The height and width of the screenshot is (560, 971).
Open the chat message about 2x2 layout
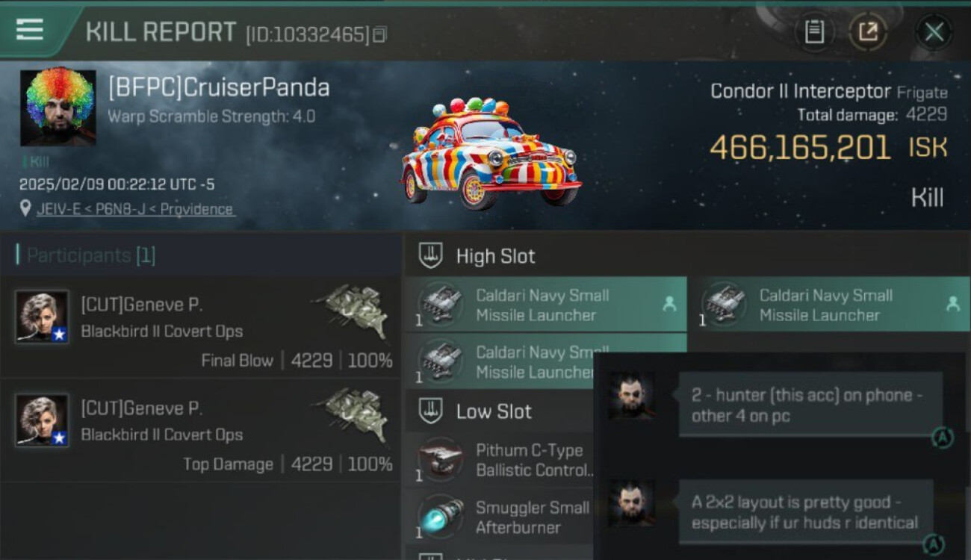[x=804, y=512]
